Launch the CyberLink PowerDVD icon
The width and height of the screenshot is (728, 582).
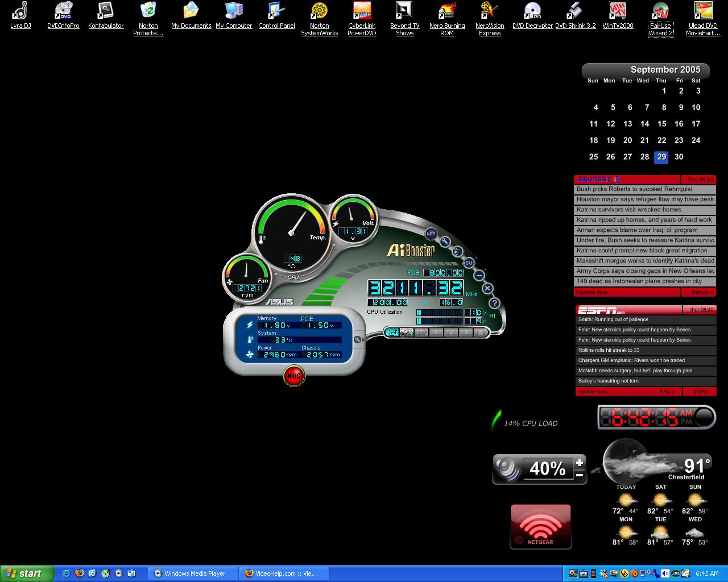pyautogui.click(x=362, y=19)
